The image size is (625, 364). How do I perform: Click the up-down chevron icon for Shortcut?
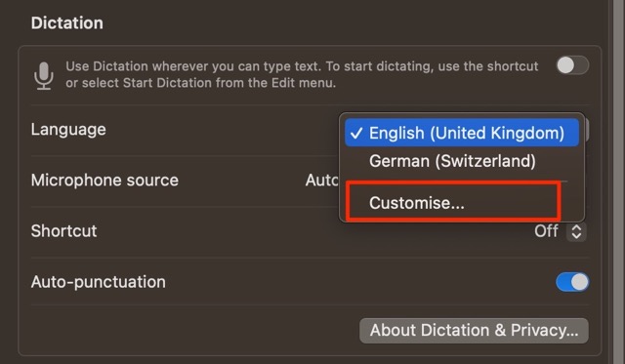(576, 231)
